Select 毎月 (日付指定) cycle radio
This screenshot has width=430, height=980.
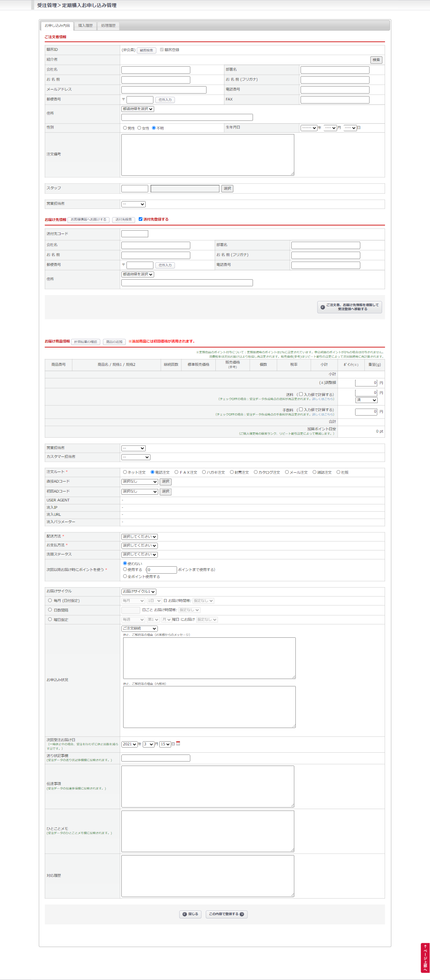coord(50,600)
